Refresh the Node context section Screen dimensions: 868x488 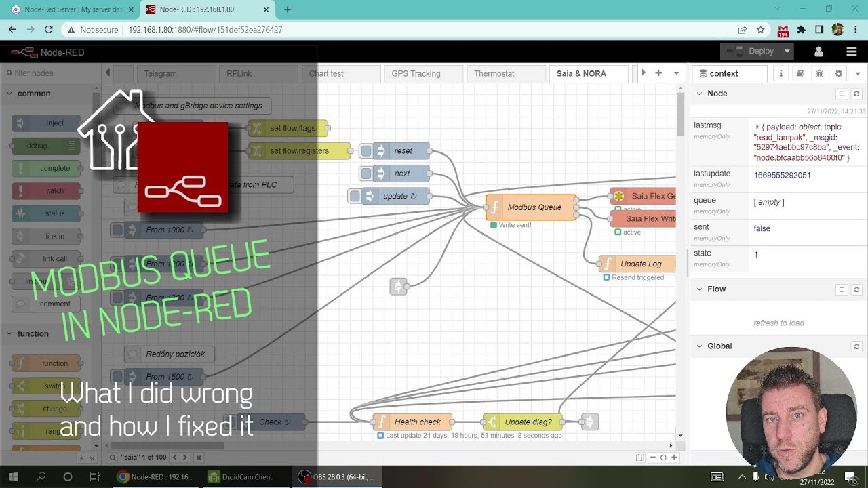(x=856, y=94)
